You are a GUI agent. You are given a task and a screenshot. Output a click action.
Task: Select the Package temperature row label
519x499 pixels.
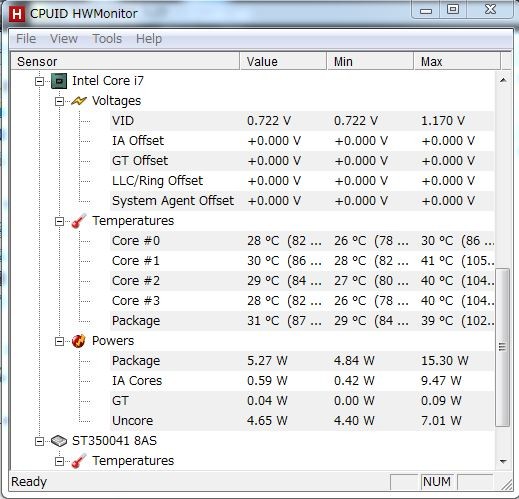pyautogui.click(x=136, y=321)
